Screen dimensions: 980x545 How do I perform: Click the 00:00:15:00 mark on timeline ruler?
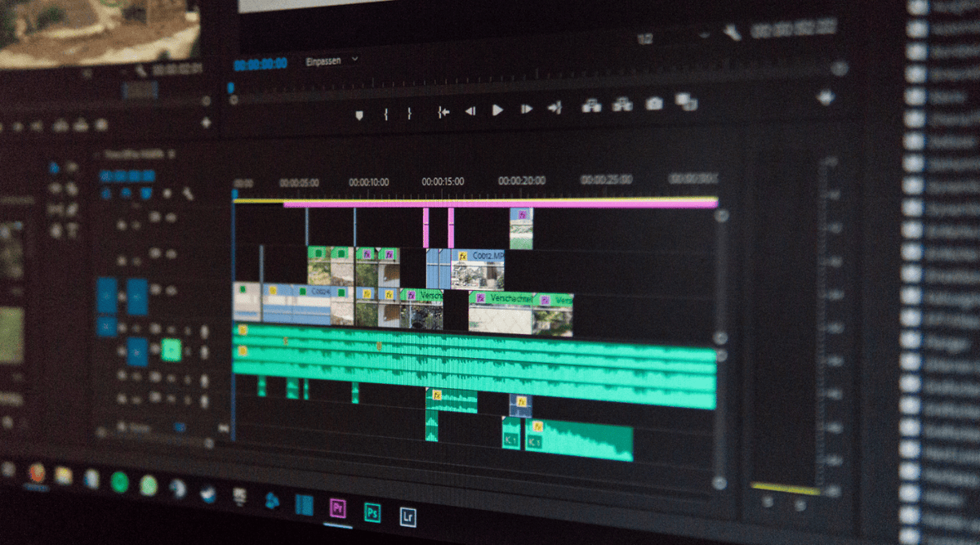coord(442,181)
